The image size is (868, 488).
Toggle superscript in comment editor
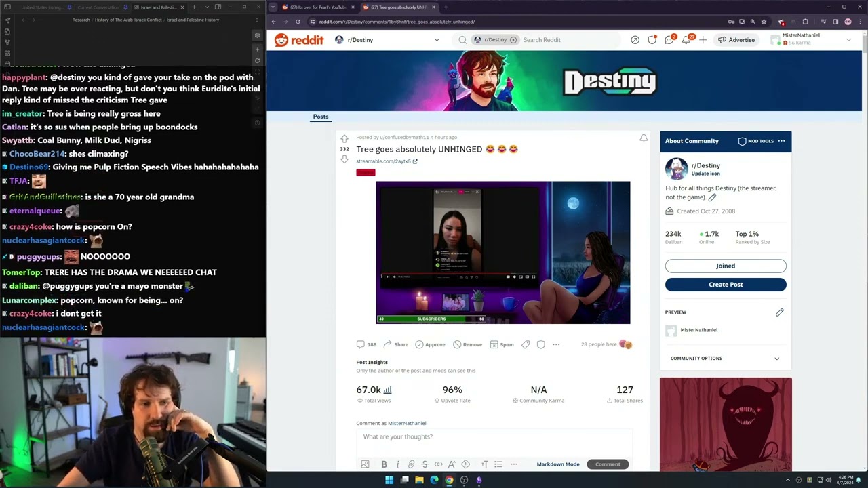452,464
